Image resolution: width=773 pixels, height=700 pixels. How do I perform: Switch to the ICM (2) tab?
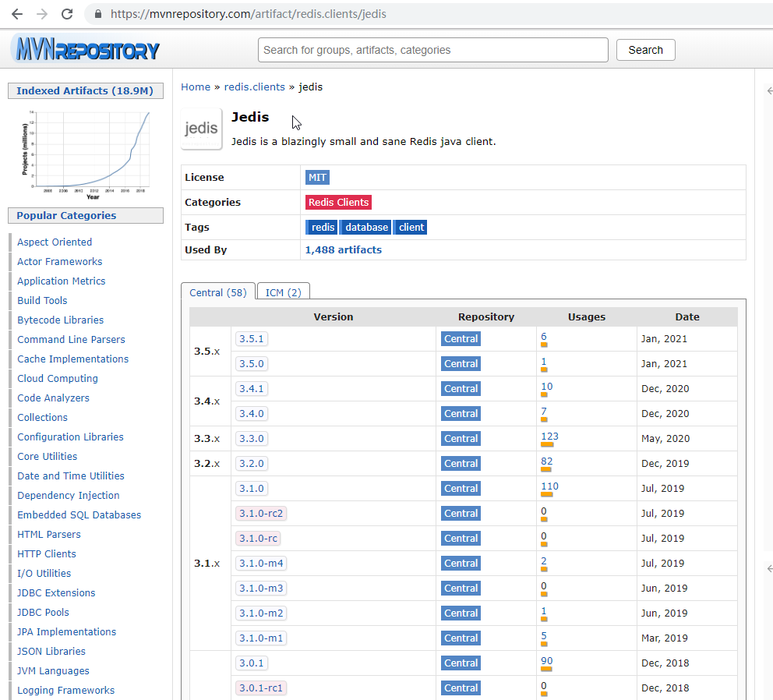click(x=282, y=292)
